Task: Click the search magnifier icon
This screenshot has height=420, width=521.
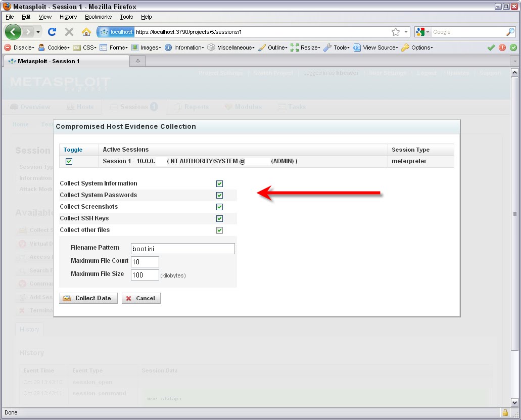Action: point(510,32)
